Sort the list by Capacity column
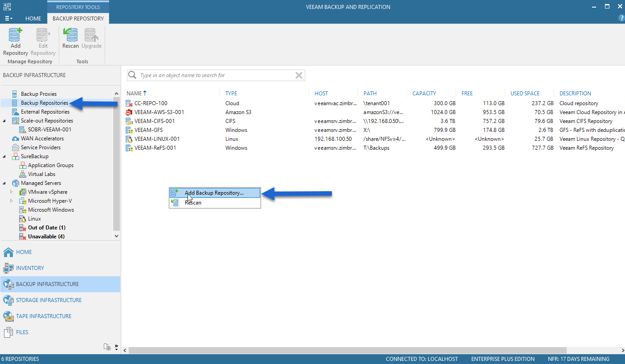The width and height of the screenshot is (625, 364). point(424,94)
